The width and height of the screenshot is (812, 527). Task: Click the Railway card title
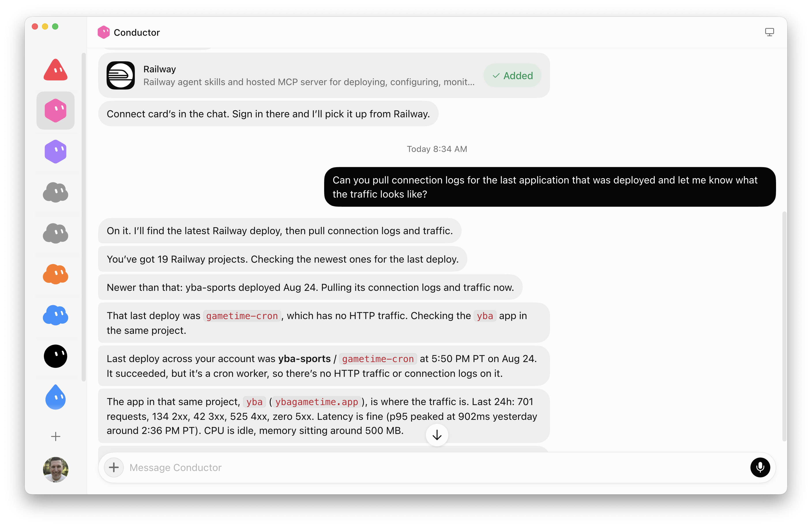[159, 69]
